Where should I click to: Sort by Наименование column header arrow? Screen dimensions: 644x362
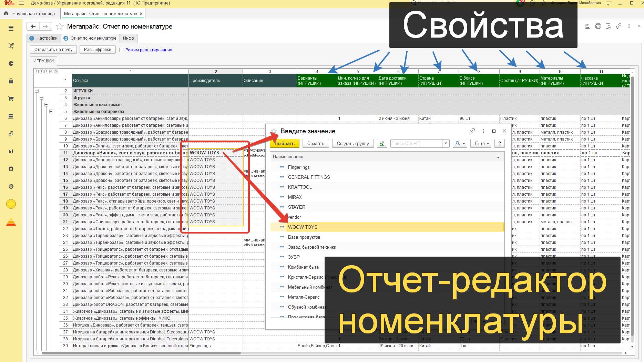click(x=497, y=156)
